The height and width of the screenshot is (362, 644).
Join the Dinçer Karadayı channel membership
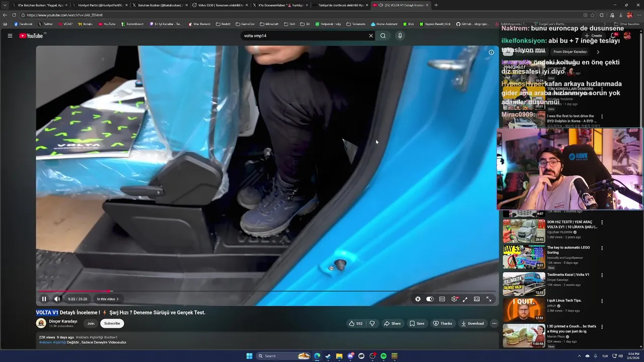pos(91,323)
